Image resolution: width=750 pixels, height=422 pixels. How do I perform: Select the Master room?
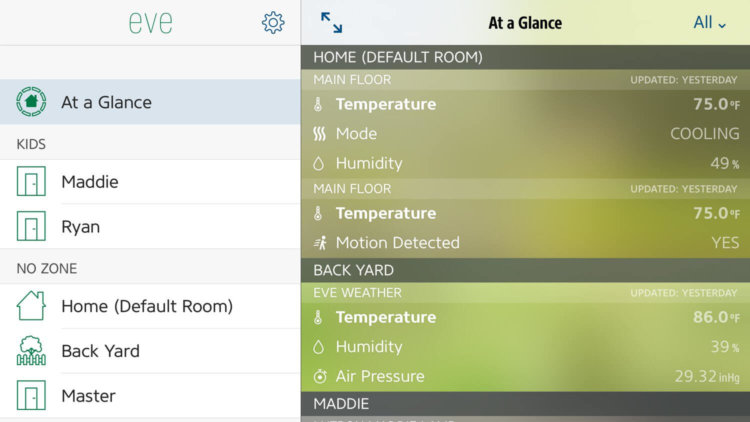tap(150, 396)
